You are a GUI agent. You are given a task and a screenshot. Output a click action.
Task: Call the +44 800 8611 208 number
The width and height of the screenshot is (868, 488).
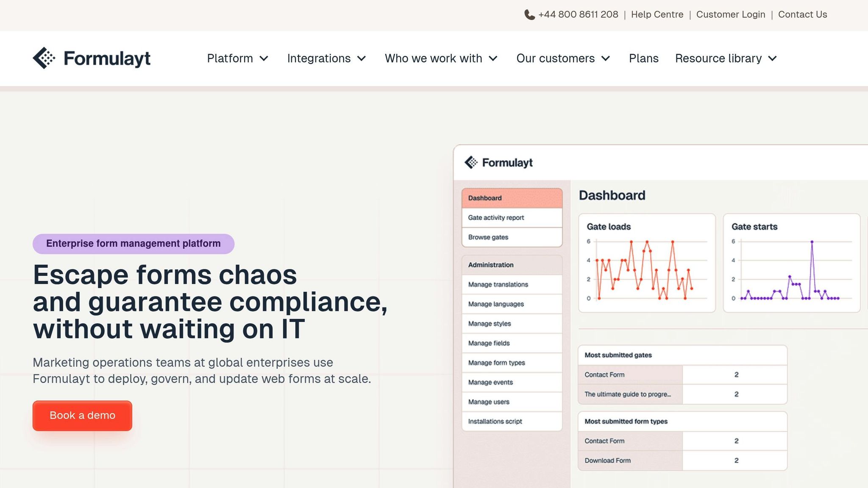578,15
